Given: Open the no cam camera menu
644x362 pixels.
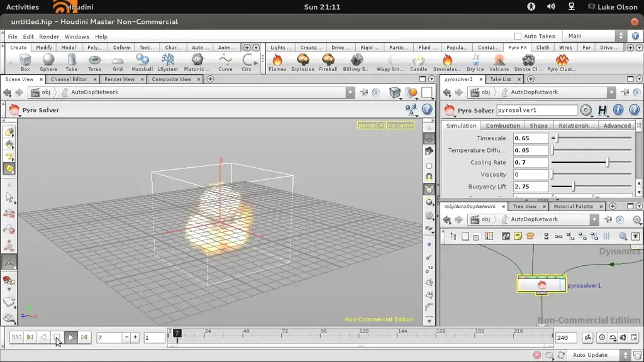Looking at the screenshot, I should coord(400,125).
